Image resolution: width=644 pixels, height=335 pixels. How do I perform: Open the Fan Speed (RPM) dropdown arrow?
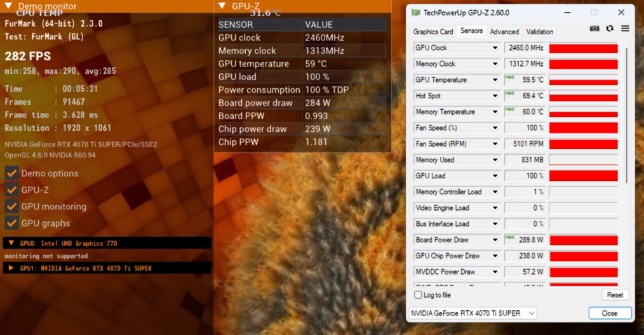point(495,144)
